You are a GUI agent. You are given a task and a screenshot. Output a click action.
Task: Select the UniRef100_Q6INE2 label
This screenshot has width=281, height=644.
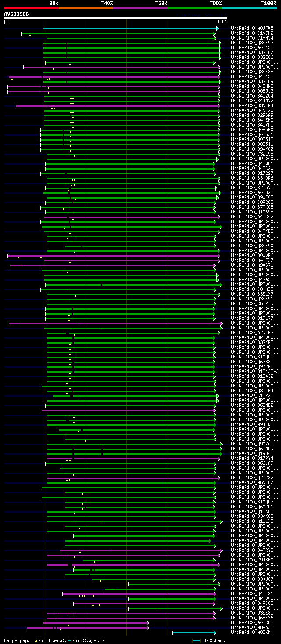[252, 405]
